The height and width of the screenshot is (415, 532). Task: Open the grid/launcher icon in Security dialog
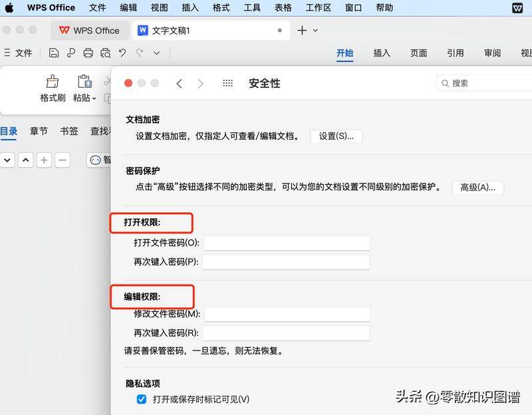click(228, 83)
